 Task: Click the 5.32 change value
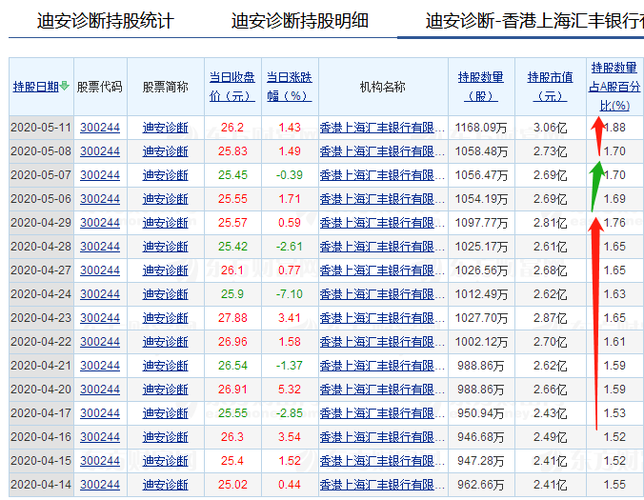(x=290, y=389)
